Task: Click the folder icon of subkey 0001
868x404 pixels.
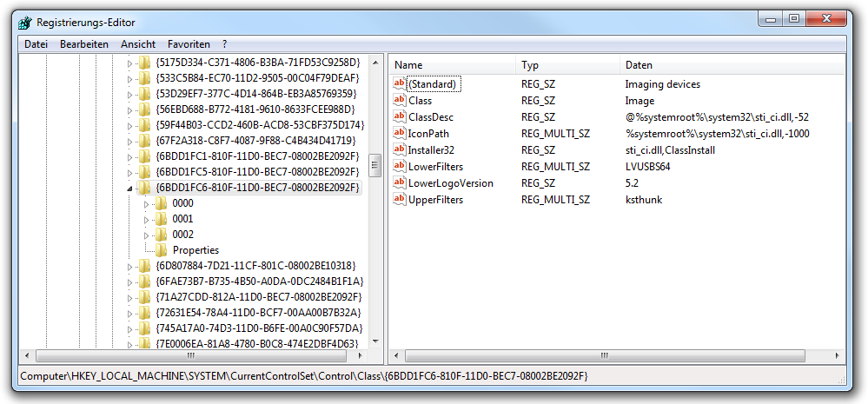Action: [x=161, y=219]
